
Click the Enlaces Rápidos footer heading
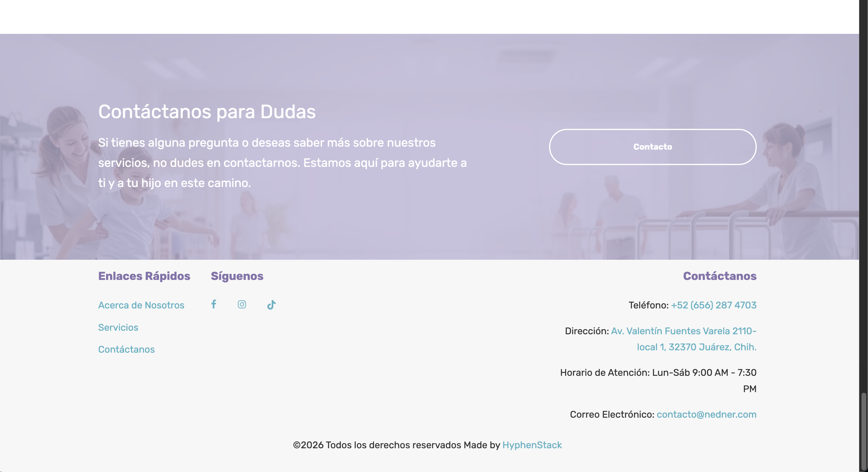(144, 276)
